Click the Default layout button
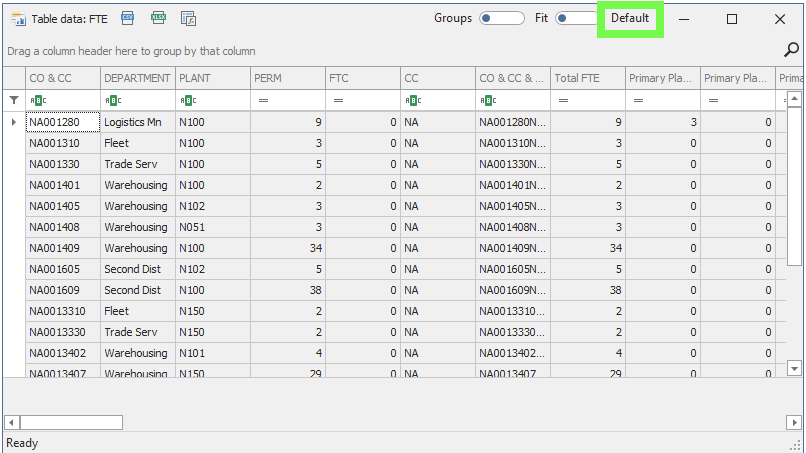 coord(630,18)
